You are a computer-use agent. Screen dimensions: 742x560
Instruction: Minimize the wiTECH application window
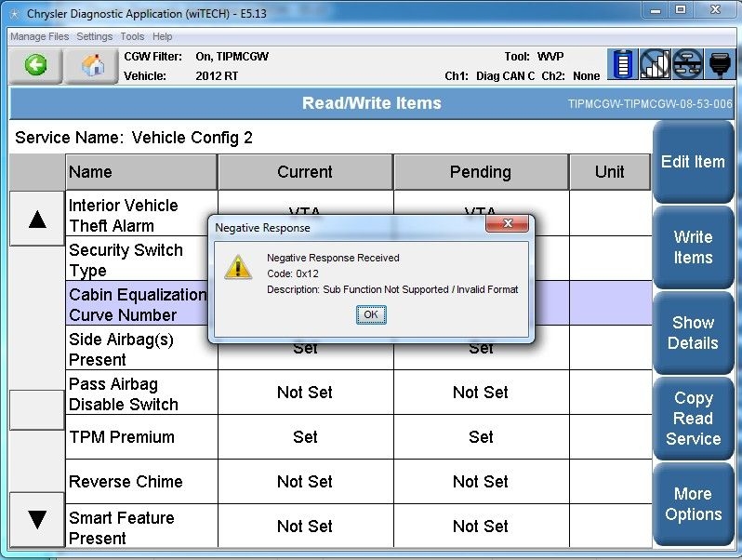click(x=656, y=10)
